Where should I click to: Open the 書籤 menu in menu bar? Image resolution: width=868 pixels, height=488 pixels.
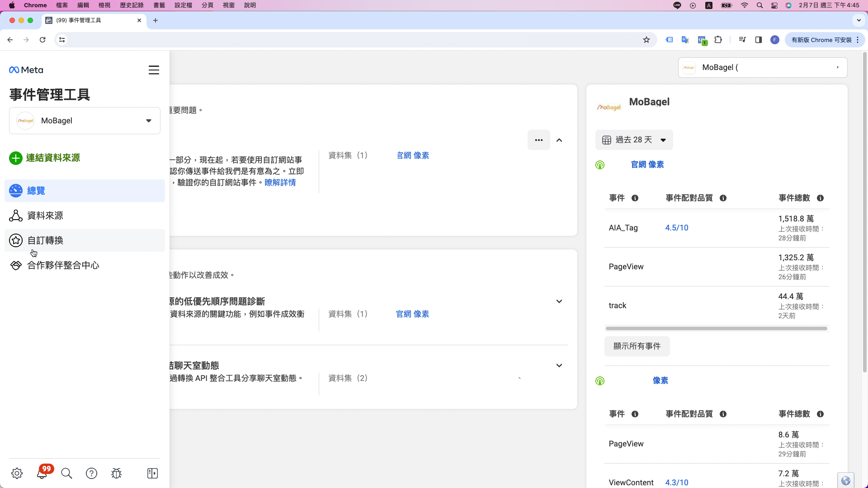point(159,5)
